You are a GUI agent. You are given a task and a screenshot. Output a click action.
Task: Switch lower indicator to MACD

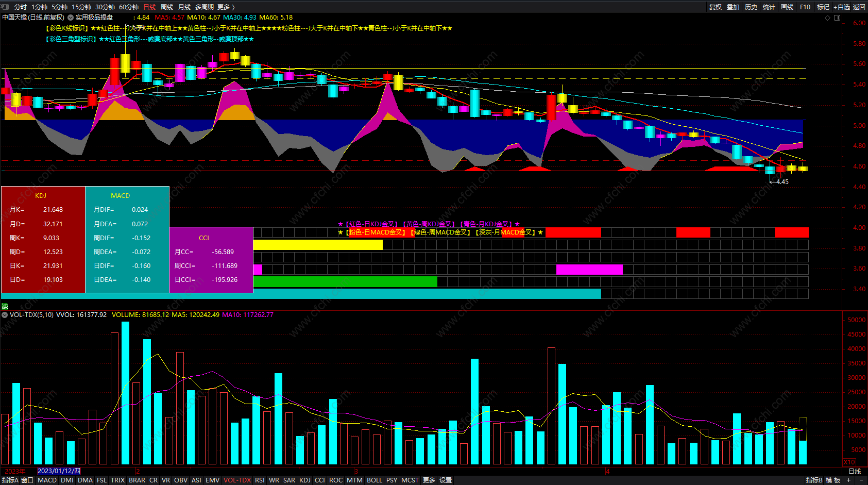[x=47, y=480]
